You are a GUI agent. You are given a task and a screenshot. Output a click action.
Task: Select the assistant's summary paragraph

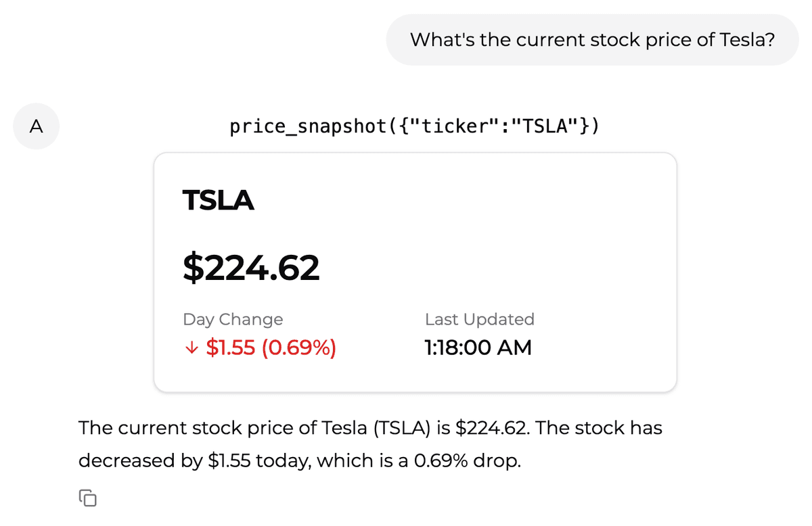(x=371, y=444)
